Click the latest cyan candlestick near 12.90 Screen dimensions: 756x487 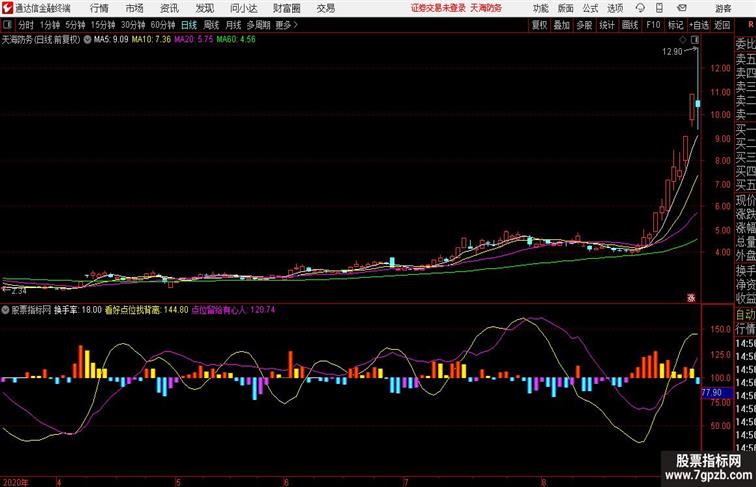click(x=698, y=104)
